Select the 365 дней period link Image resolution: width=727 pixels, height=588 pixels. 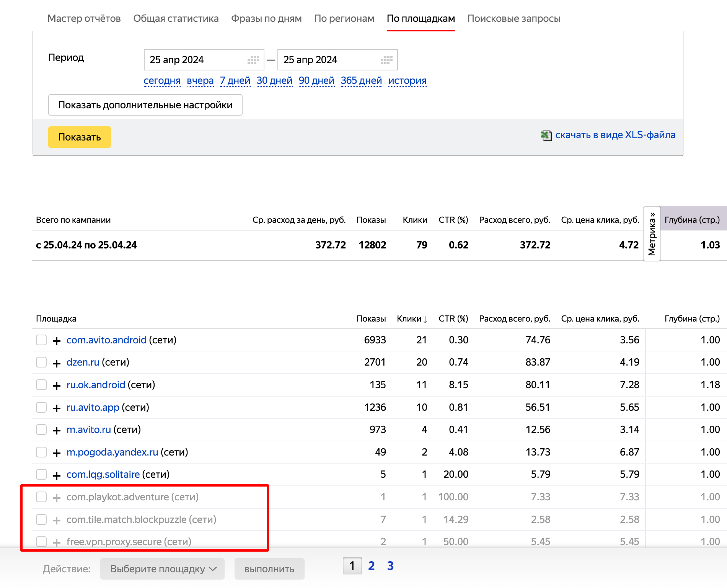[361, 81]
